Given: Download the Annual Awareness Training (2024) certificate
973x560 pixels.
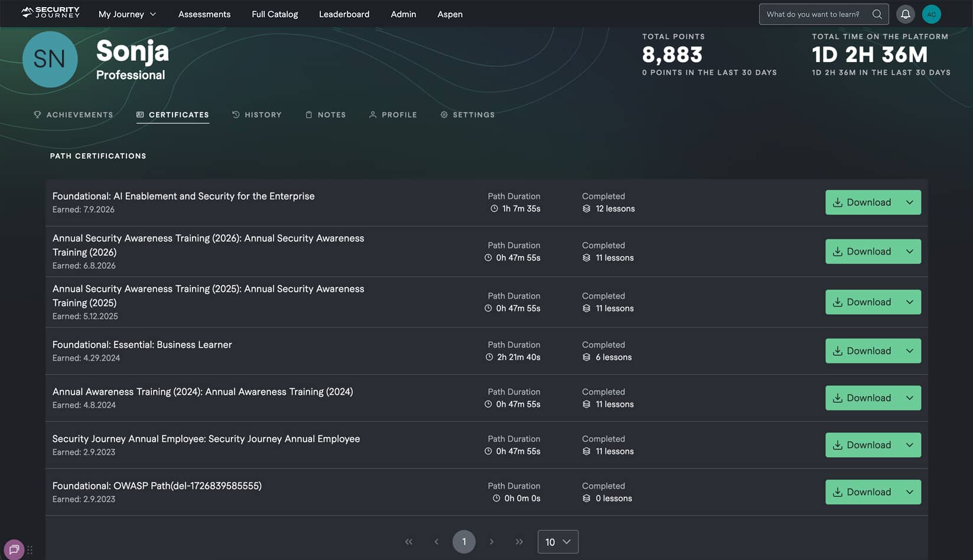Looking at the screenshot, I should pos(862,398).
